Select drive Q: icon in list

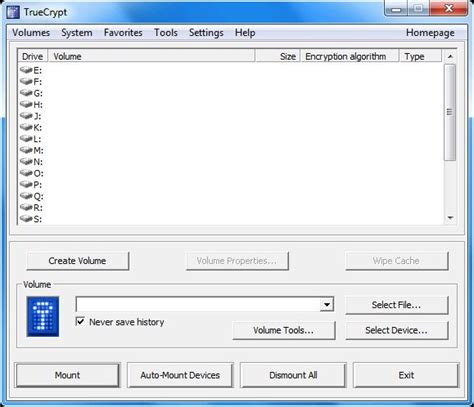tap(26, 196)
